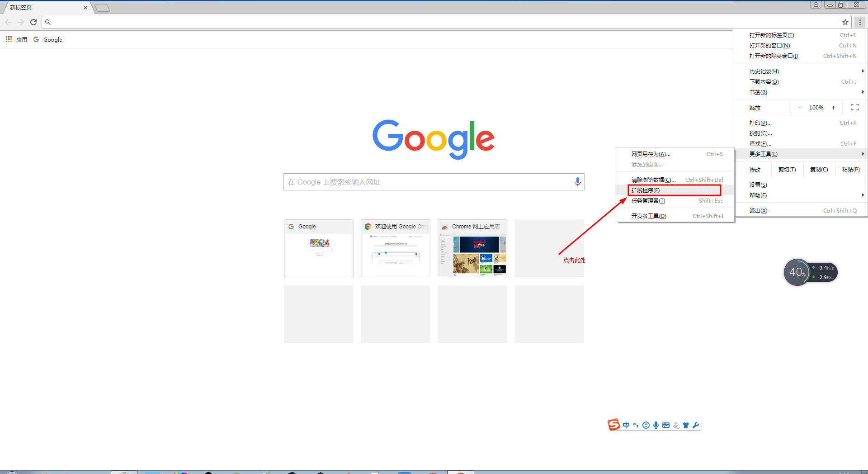The image size is (868, 474).
Task: Select 清除浏览数据(C)... in the submenu
Action: [675, 180]
